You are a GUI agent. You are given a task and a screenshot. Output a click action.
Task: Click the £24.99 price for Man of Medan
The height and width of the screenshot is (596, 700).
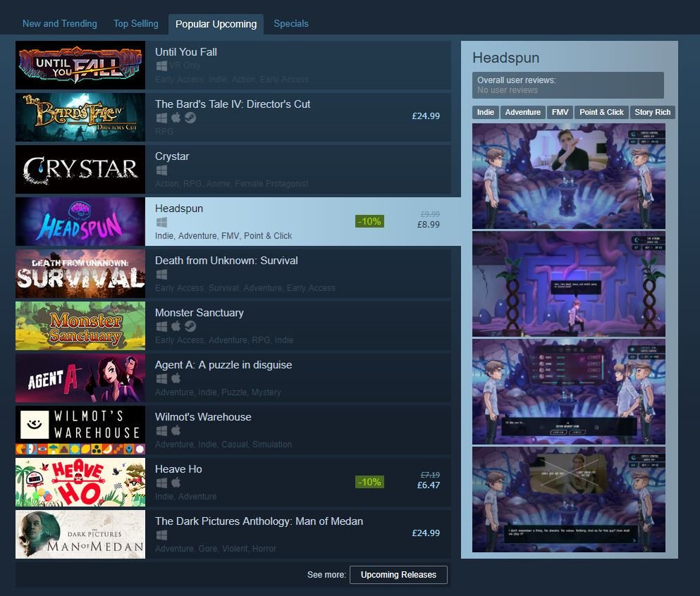coord(426,533)
